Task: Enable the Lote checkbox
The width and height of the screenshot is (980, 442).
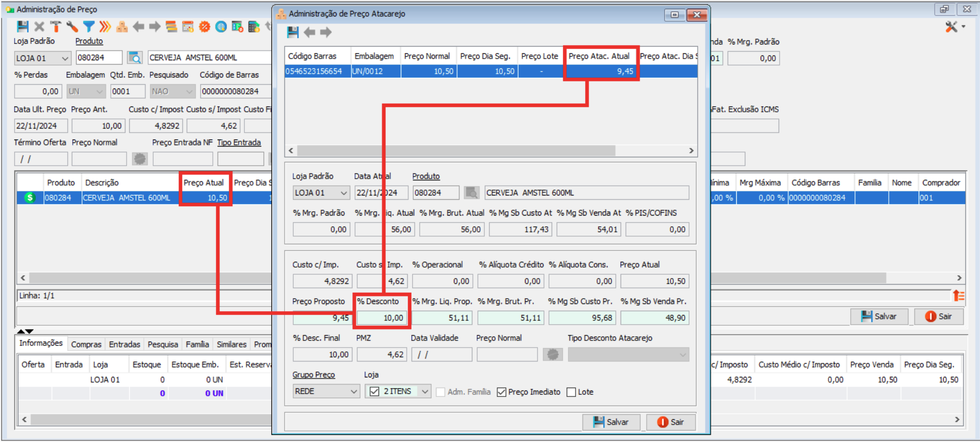Action: coord(571,392)
